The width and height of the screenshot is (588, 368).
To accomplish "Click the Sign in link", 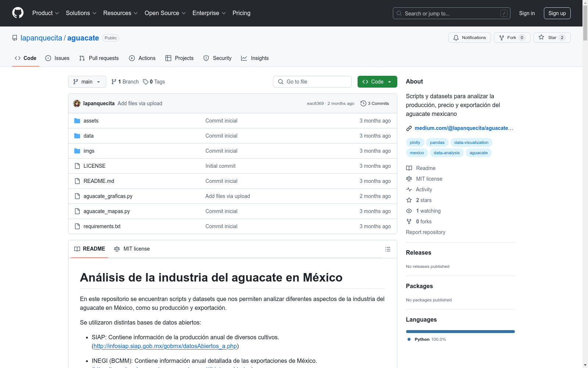I will click(527, 13).
